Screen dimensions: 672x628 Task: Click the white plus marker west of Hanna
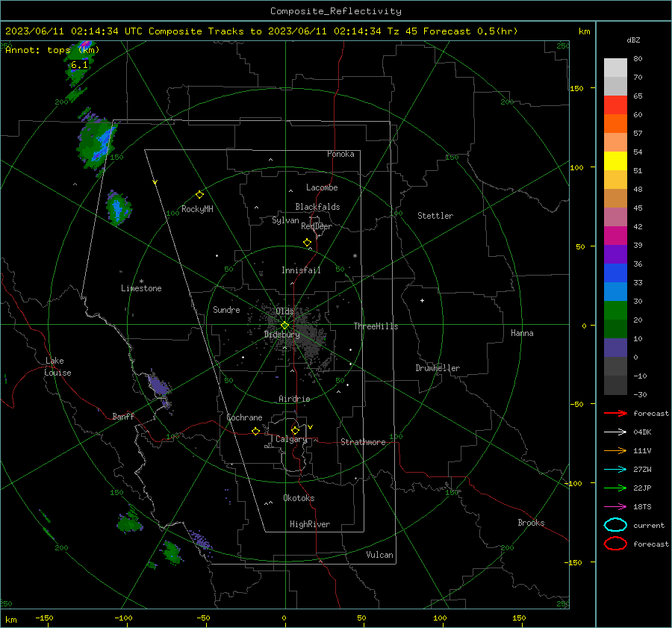click(x=422, y=300)
